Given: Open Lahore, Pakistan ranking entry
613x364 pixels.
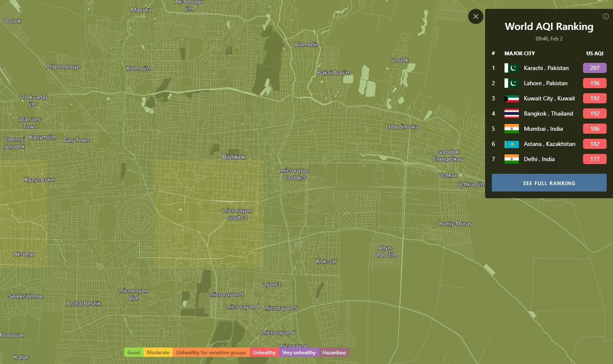Looking at the screenshot, I should pos(545,84).
